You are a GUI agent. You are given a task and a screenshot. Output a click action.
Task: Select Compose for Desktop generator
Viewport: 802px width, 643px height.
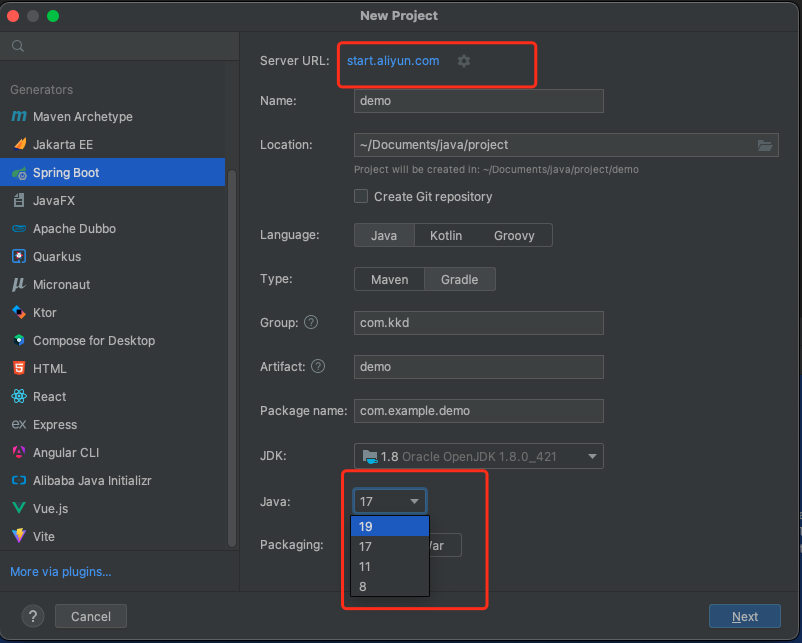[113, 340]
